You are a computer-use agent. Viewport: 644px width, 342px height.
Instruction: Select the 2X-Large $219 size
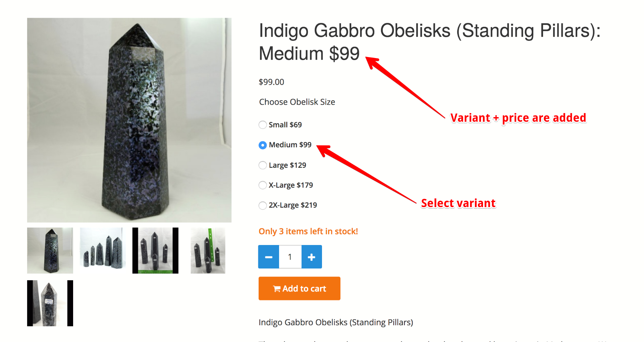(263, 205)
